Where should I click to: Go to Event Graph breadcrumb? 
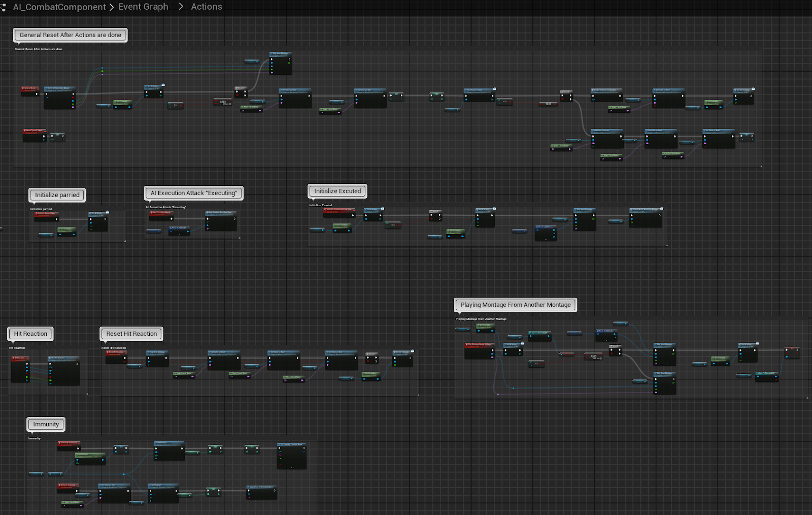[x=143, y=7]
